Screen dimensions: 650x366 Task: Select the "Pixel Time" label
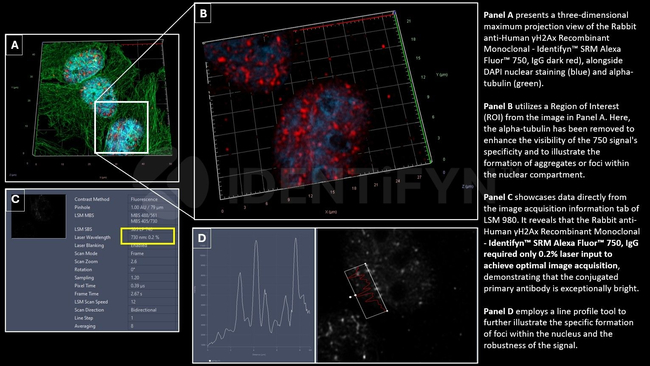pos(85,286)
